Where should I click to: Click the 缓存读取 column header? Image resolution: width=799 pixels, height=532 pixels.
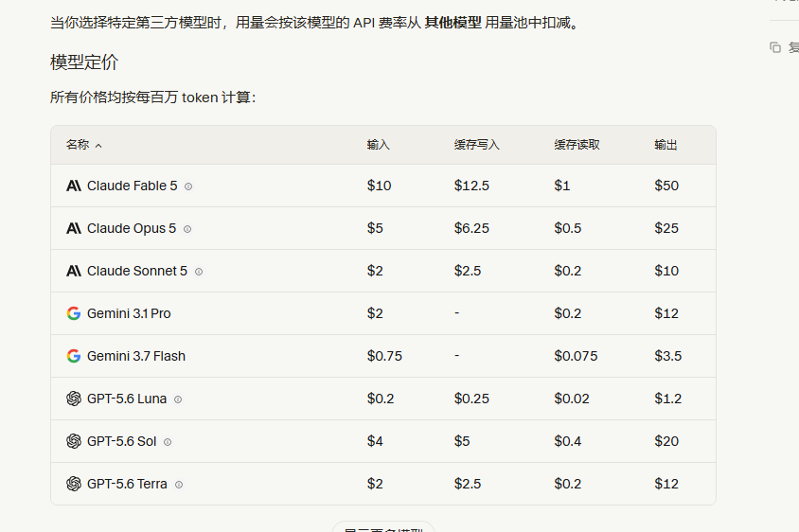pyautogui.click(x=577, y=145)
